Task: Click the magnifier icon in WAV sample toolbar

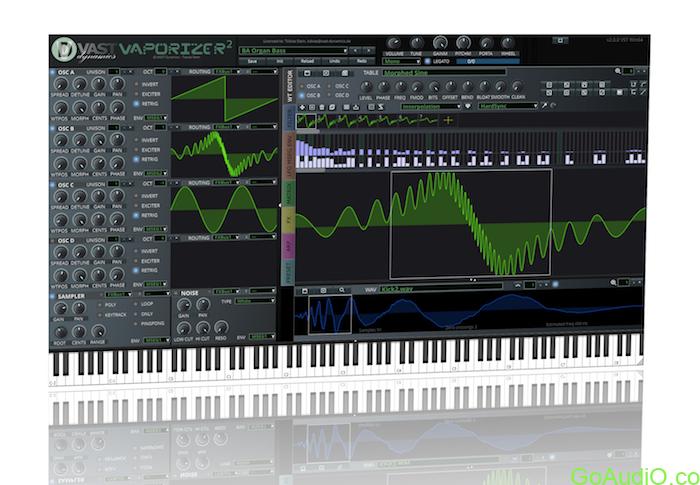Action: pos(342,290)
